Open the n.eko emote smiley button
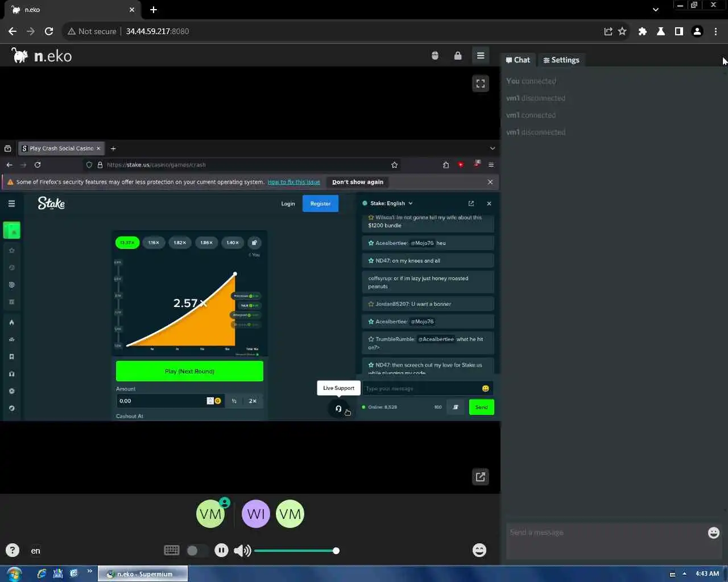Viewport: 728px width, 582px height. click(479, 550)
